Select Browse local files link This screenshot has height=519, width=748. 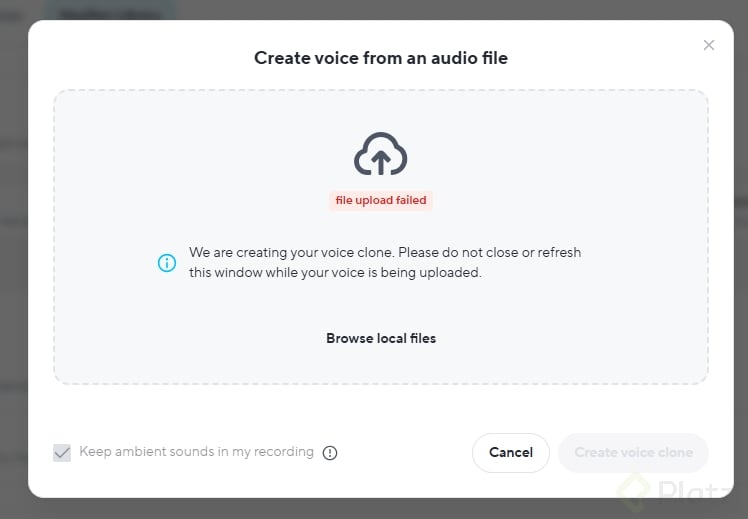coord(381,338)
